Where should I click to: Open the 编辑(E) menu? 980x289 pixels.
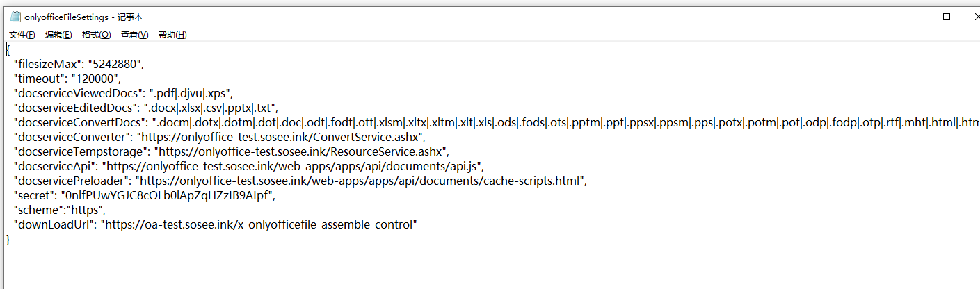click(58, 35)
